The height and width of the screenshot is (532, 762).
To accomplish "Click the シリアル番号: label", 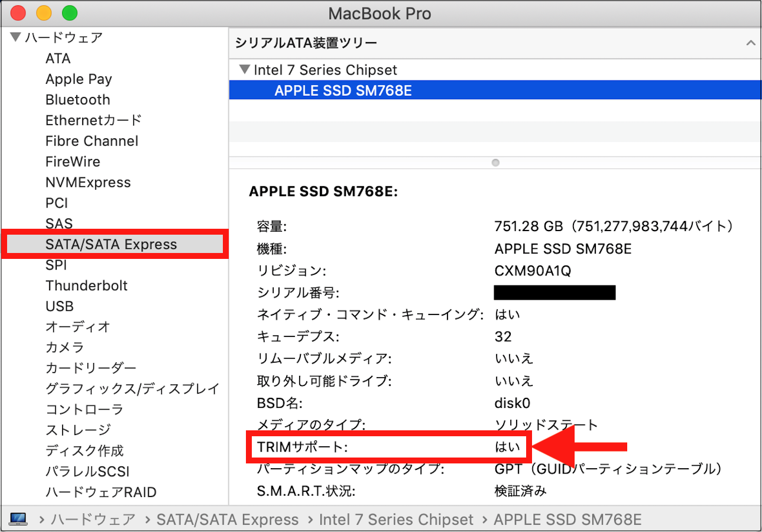I will click(x=298, y=293).
